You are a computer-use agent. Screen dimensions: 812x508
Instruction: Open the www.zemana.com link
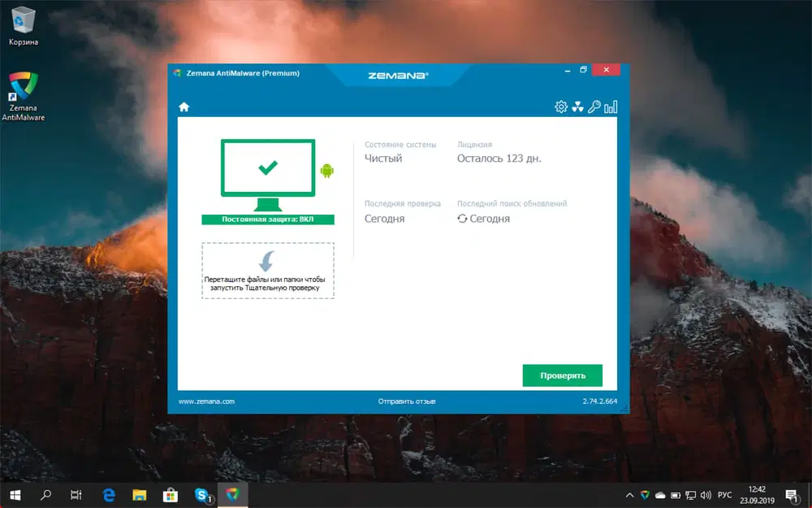pos(208,401)
